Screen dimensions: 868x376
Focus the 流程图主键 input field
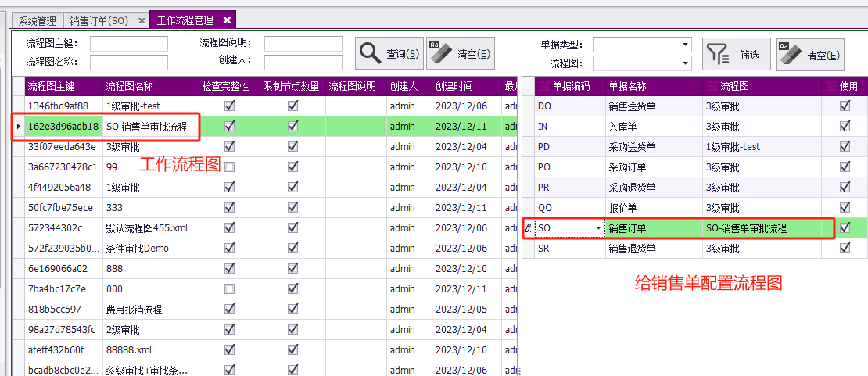[x=129, y=44]
